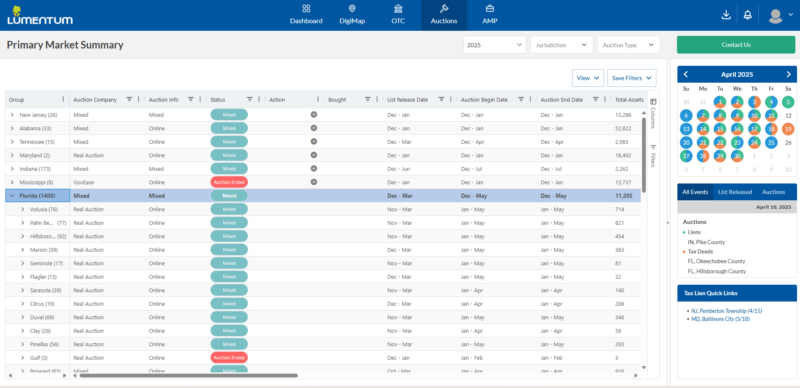
Task: Switch to the All Events tab
Action: (695, 192)
